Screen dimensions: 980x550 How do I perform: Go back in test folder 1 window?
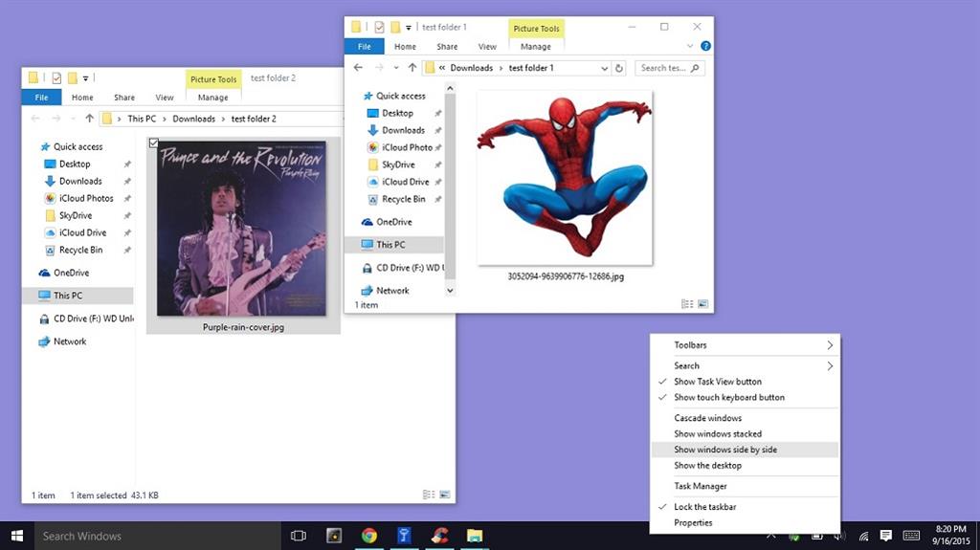tap(358, 68)
